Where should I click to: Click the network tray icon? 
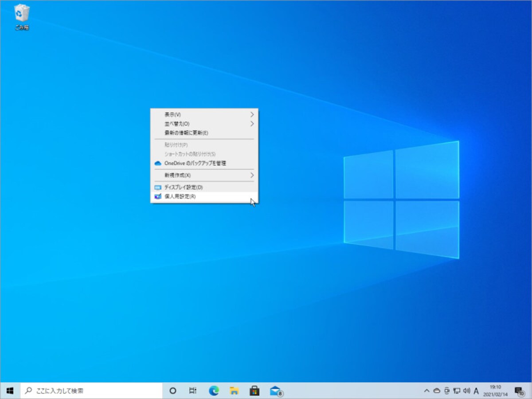click(457, 391)
